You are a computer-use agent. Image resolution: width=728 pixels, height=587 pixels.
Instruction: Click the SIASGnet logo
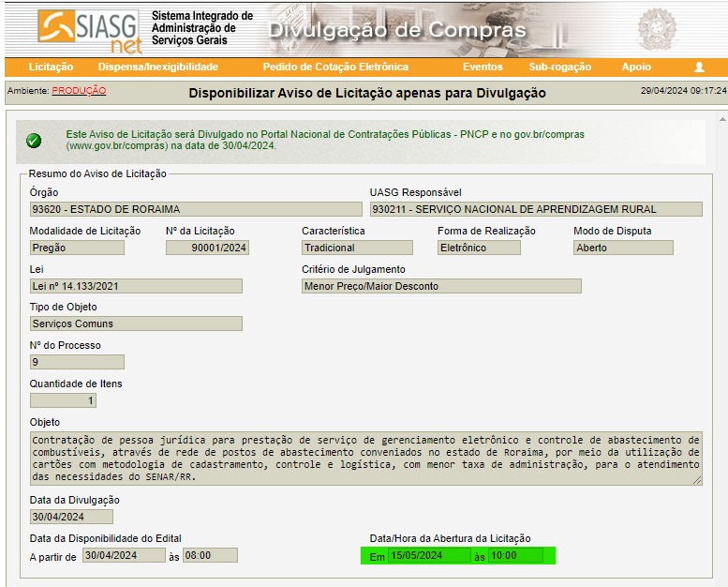click(89, 31)
